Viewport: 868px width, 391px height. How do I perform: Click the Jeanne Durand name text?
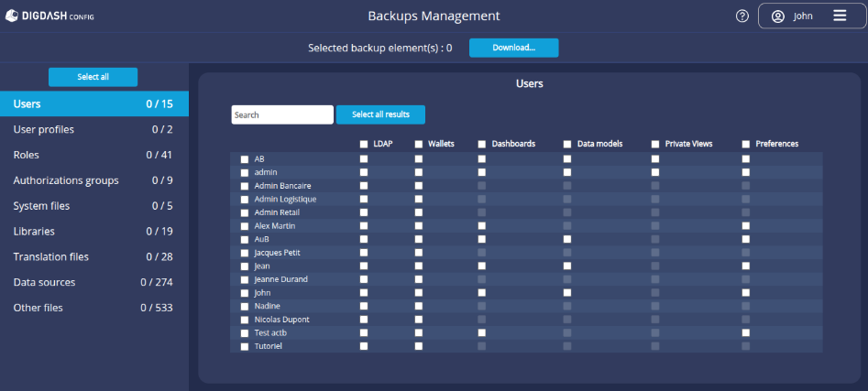pos(280,279)
